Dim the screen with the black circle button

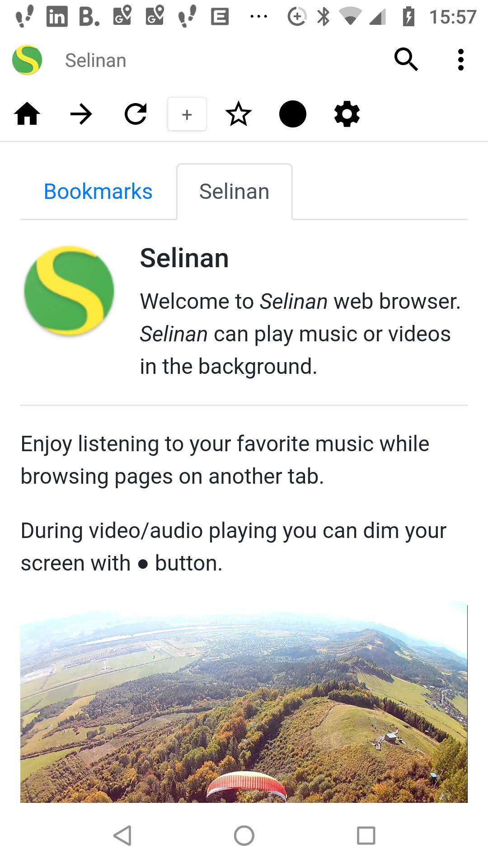coord(293,114)
